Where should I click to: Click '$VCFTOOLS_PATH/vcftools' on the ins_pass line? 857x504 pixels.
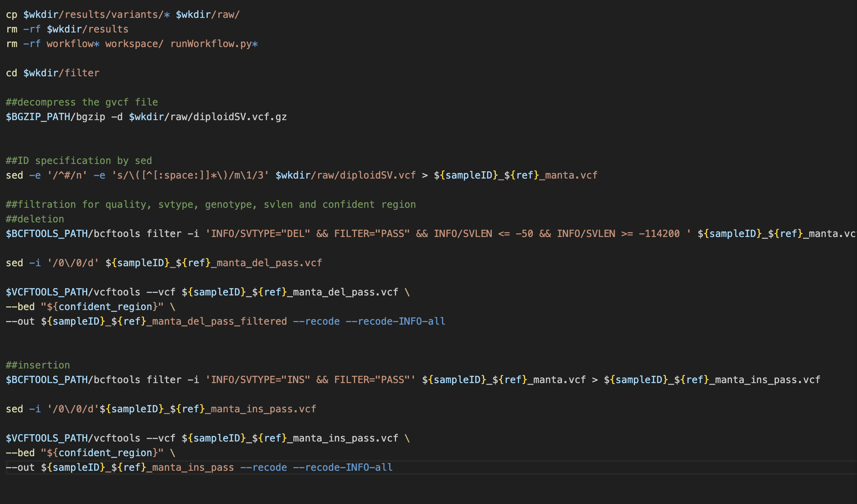73,438
